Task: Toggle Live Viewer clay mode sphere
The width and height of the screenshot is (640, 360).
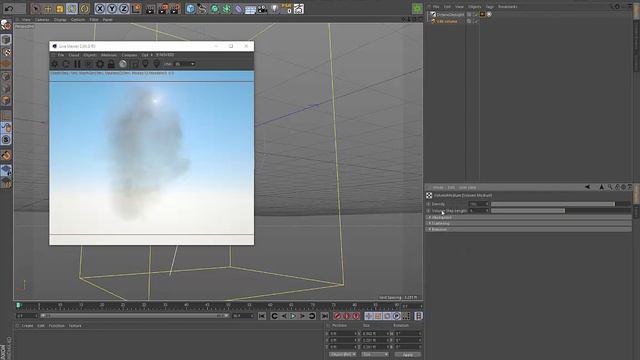Action: click(122, 64)
